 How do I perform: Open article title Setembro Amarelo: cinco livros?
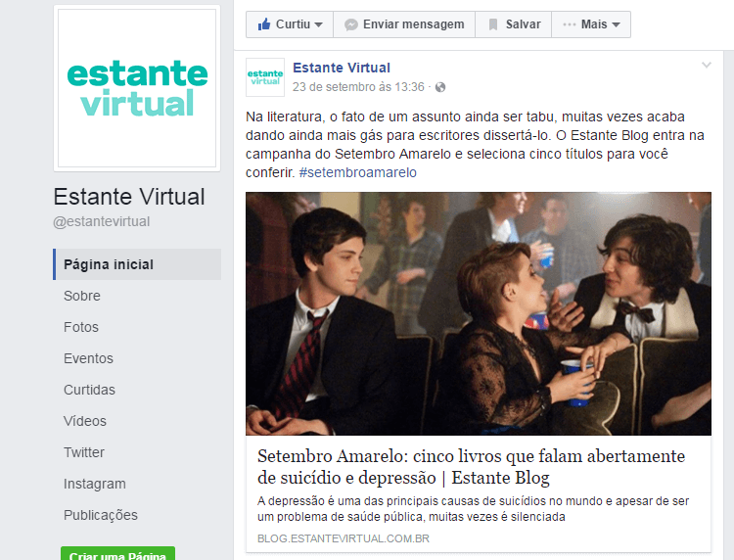(x=471, y=467)
